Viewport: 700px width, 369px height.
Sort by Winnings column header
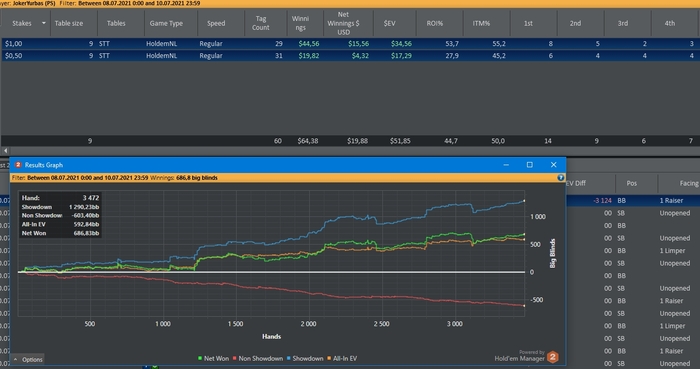click(x=300, y=23)
